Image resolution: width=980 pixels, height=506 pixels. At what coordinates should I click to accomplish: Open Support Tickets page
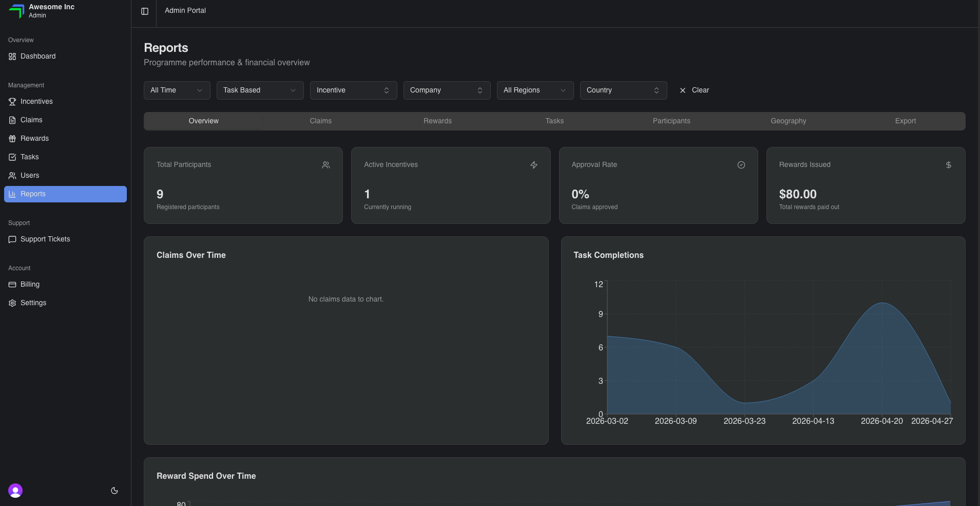[x=66, y=239]
